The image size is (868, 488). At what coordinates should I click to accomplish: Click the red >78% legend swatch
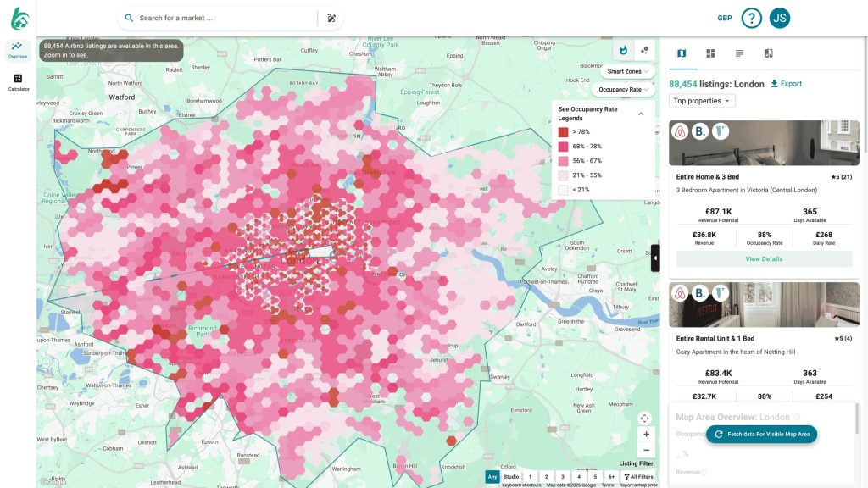tap(563, 132)
